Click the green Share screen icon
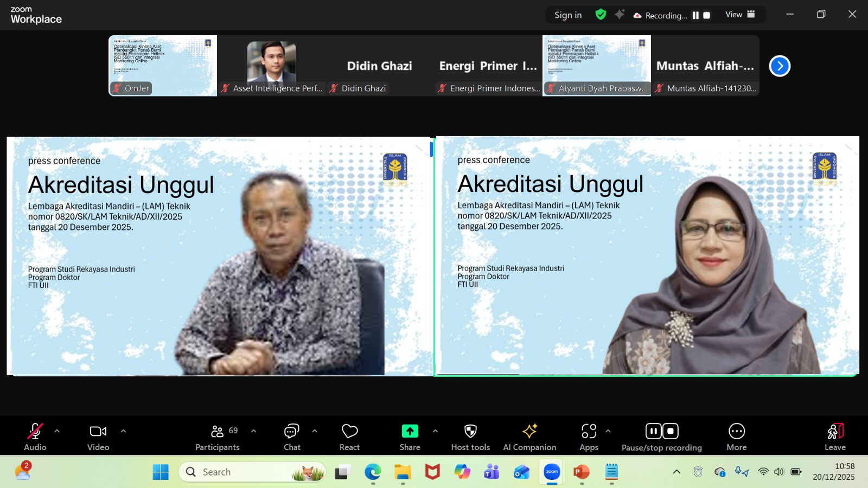The height and width of the screenshot is (488, 868). point(410,431)
